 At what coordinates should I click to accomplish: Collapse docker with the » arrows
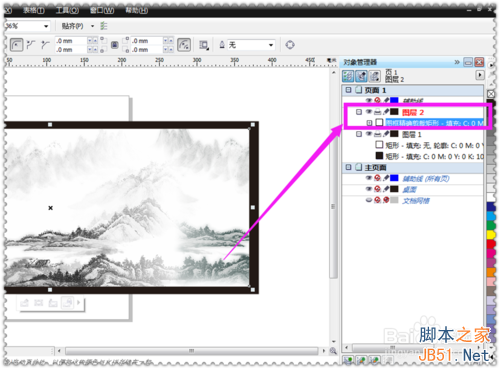[457, 62]
